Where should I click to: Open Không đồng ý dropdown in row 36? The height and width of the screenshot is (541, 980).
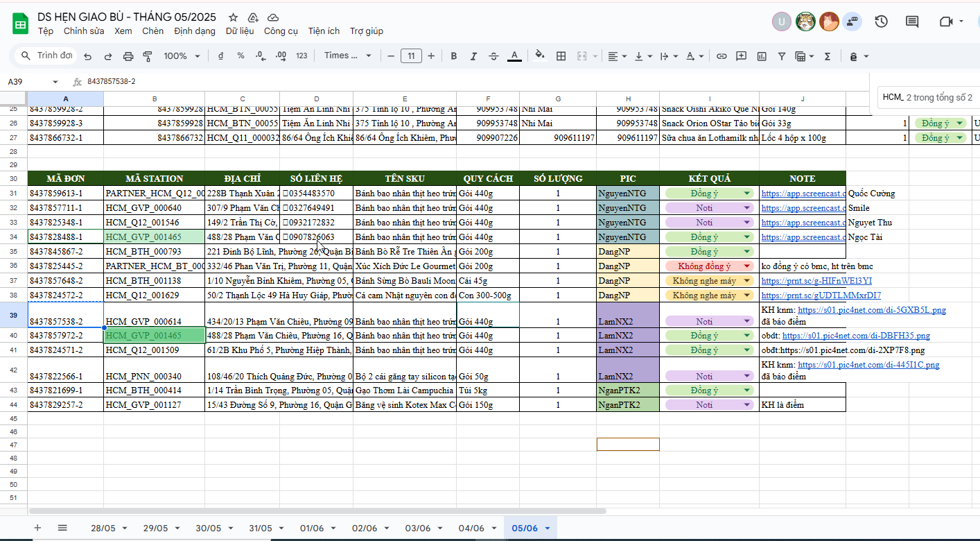(747, 266)
